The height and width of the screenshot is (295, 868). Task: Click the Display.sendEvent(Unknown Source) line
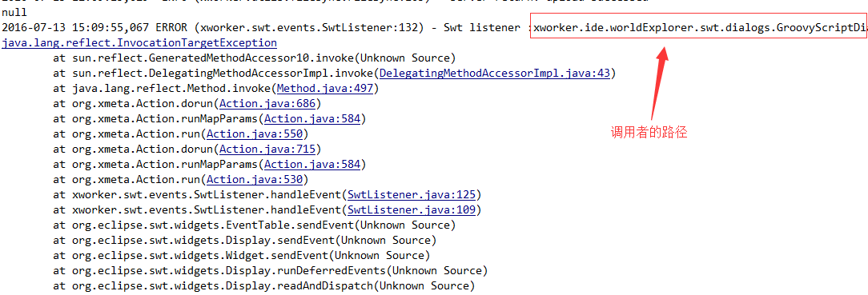coord(245,241)
